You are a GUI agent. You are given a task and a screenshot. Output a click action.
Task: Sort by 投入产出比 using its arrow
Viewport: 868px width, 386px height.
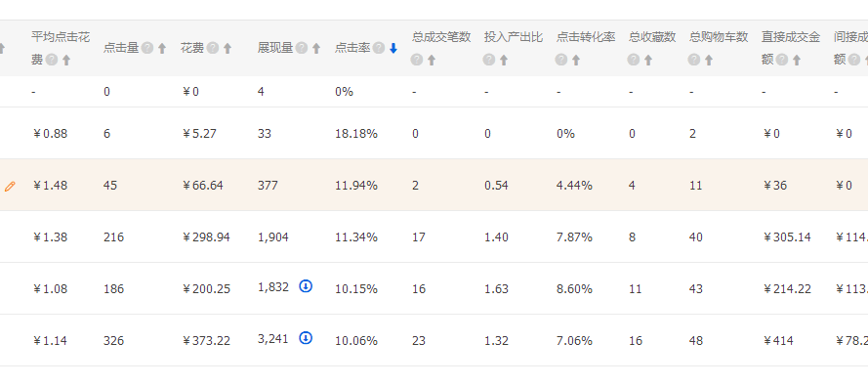(x=504, y=60)
